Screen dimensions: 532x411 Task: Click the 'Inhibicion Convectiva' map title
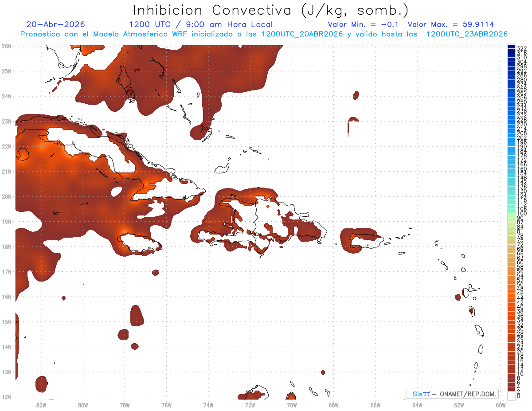pos(271,11)
